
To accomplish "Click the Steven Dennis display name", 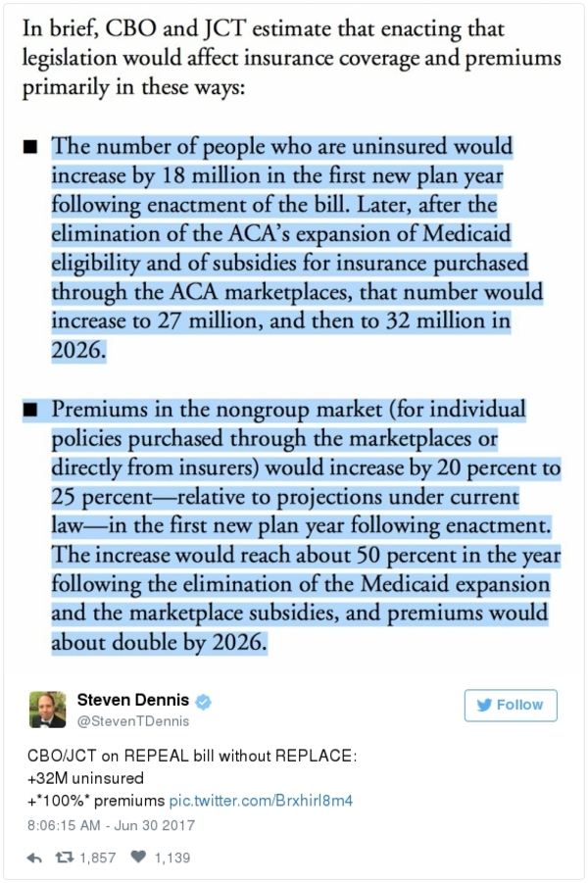I will 134,701.
